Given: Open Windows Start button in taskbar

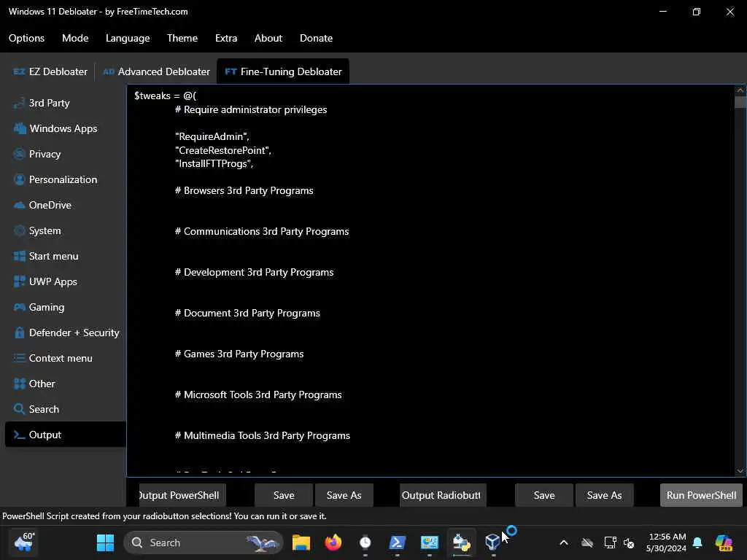Looking at the screenshot, I should pyautogui.click(x=105, y=542).
